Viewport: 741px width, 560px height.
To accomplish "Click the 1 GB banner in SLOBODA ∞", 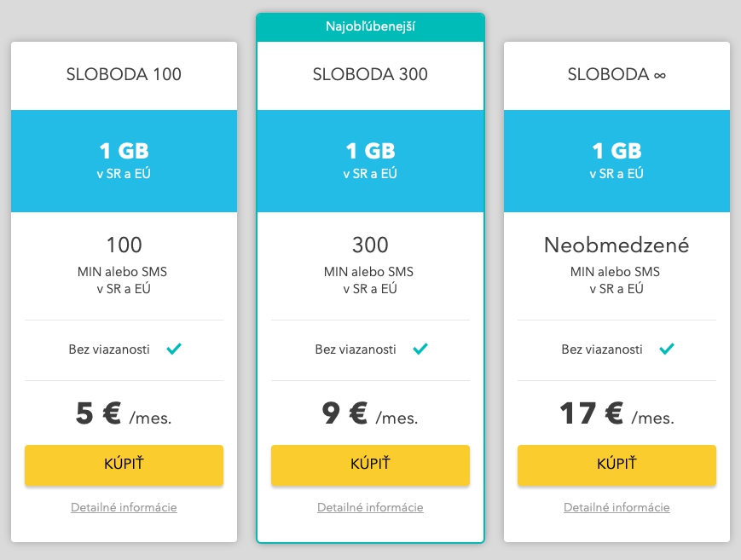I will [x=617, y=161].
